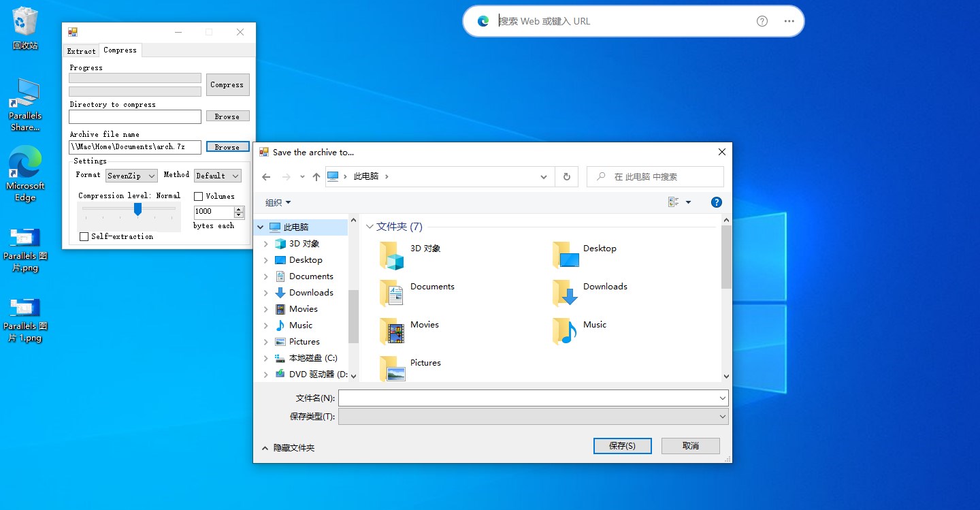
Task: Navigate up one level using the up arrow
Action: 316,176
